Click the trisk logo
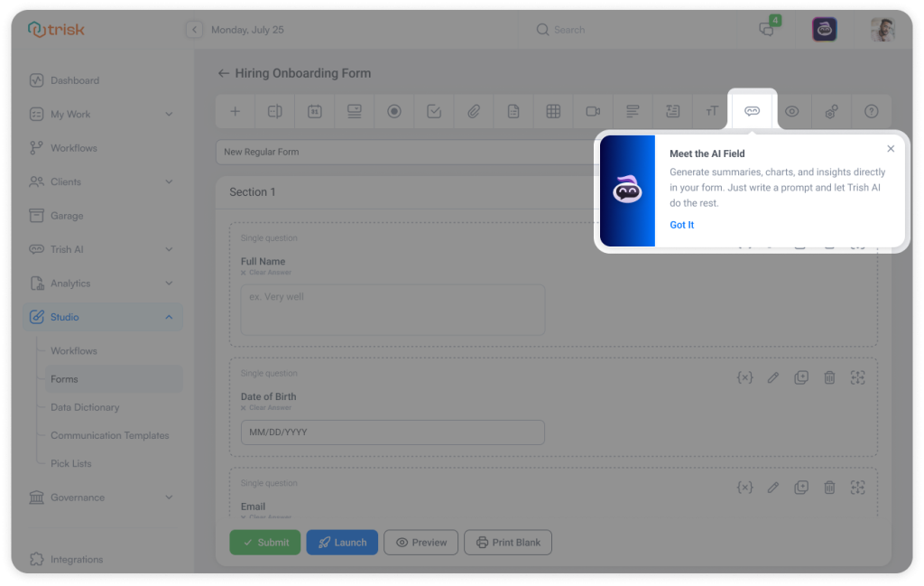Image resolution: width=924 pixels, height=586 pixels. pos(57,29)
